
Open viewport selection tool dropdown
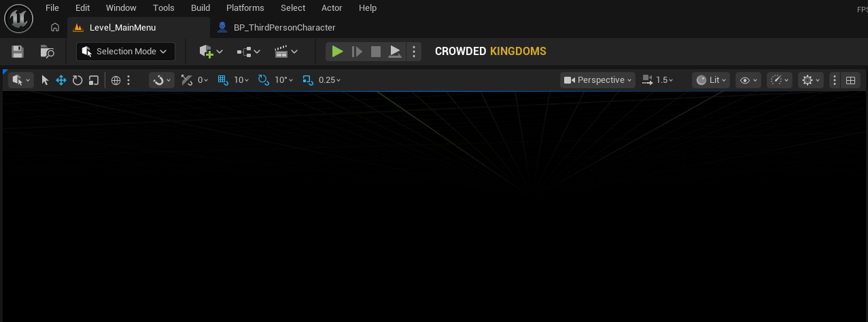pyautogui.click(x=21, y=80)
